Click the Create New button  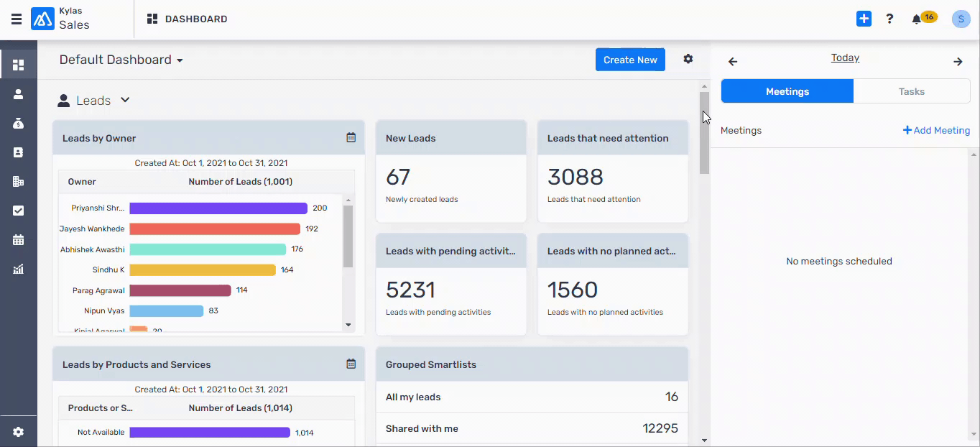point(630,59)
